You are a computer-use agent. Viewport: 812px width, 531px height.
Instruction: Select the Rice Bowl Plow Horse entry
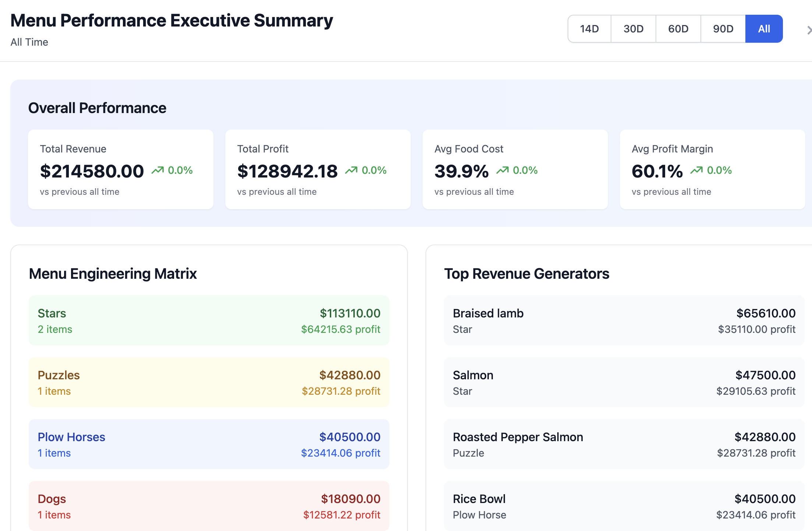[624, 506]
